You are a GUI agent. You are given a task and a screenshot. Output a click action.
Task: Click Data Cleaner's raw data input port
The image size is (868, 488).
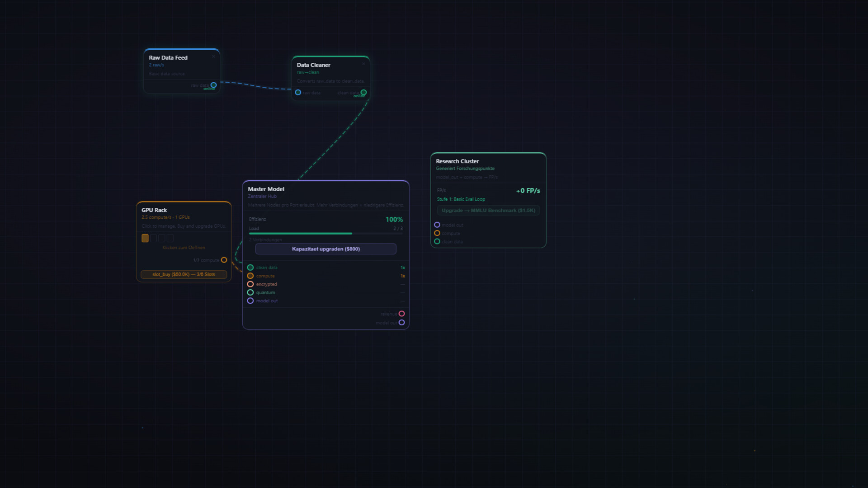[298, 93]
